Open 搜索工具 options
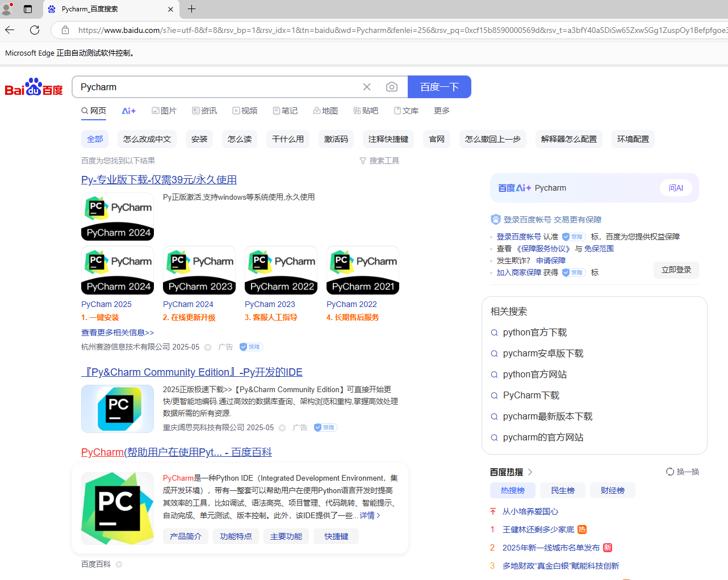Screen dimensions: 728x580 coord(379,161)
